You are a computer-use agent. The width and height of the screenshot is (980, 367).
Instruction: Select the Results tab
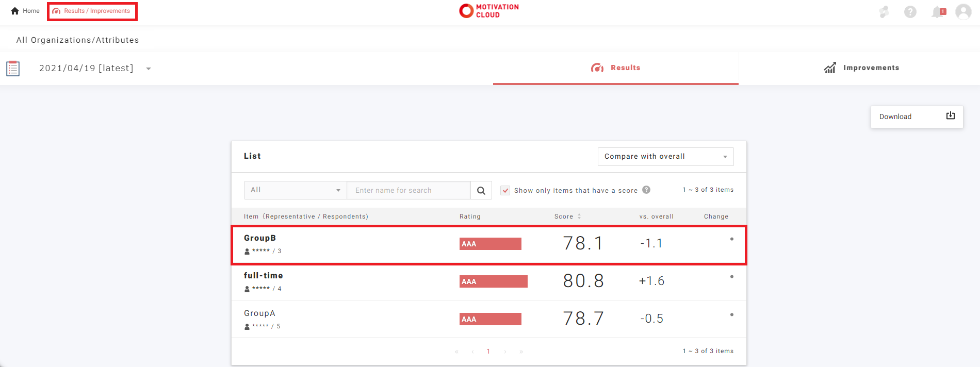tap(615, 68)
